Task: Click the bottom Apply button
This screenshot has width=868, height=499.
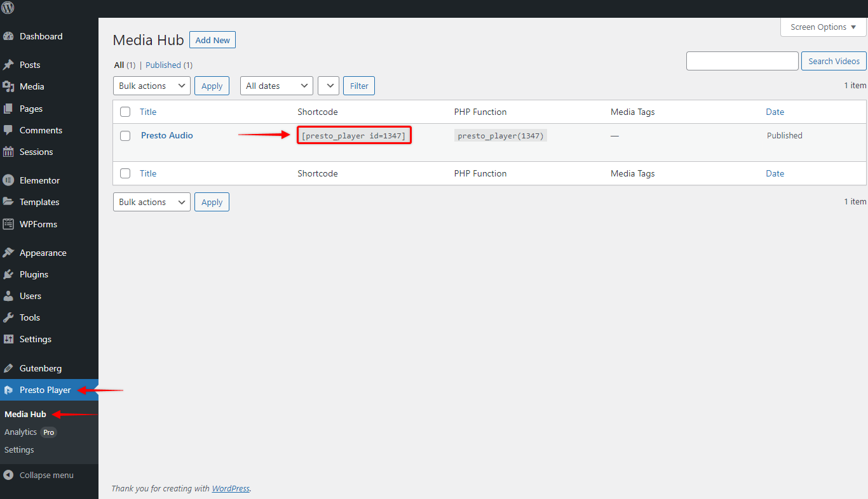Action: 212,202
